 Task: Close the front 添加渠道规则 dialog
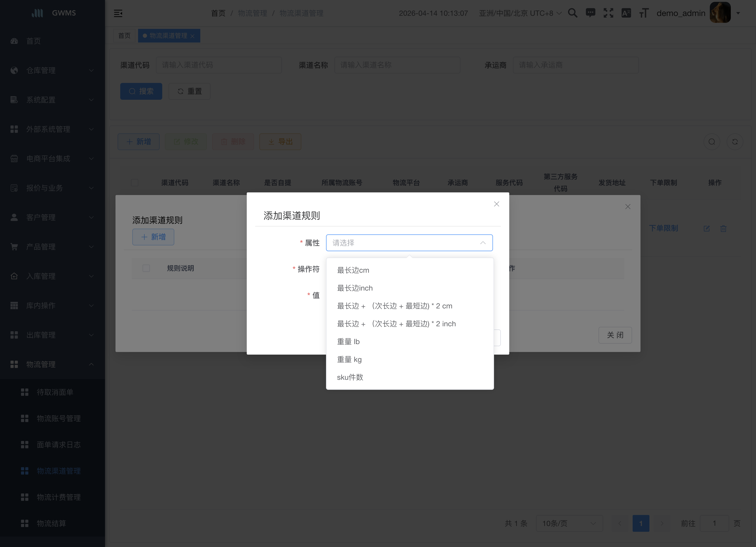pyautogui.click(x=496, y=204)
